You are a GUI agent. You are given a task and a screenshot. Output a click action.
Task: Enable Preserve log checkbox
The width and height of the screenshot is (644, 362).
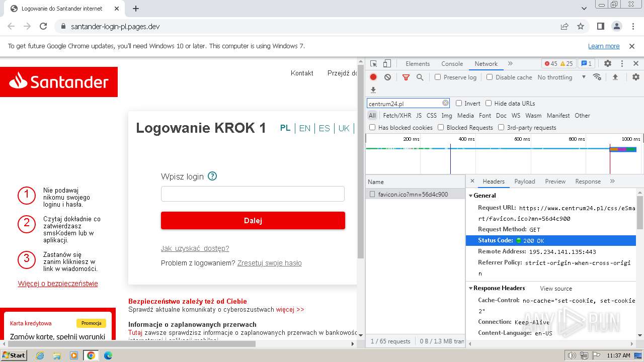[x=438, y=77]
